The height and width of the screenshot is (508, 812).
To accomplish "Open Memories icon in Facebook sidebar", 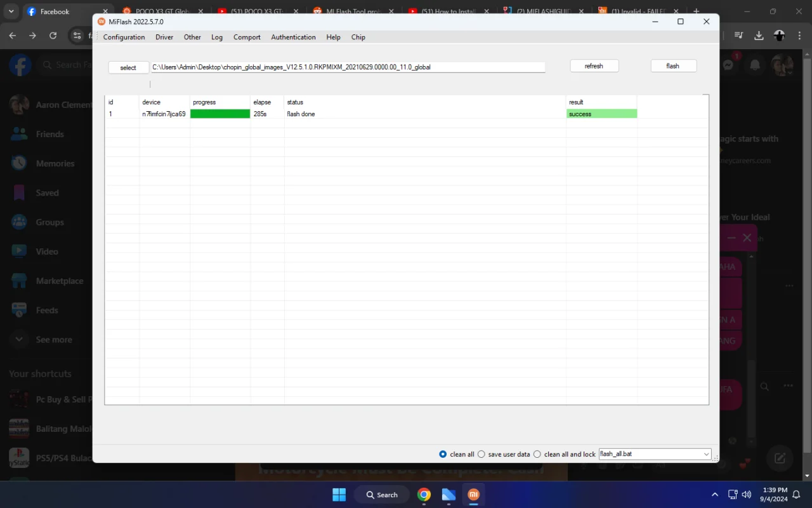I will (x=19, y=163).
